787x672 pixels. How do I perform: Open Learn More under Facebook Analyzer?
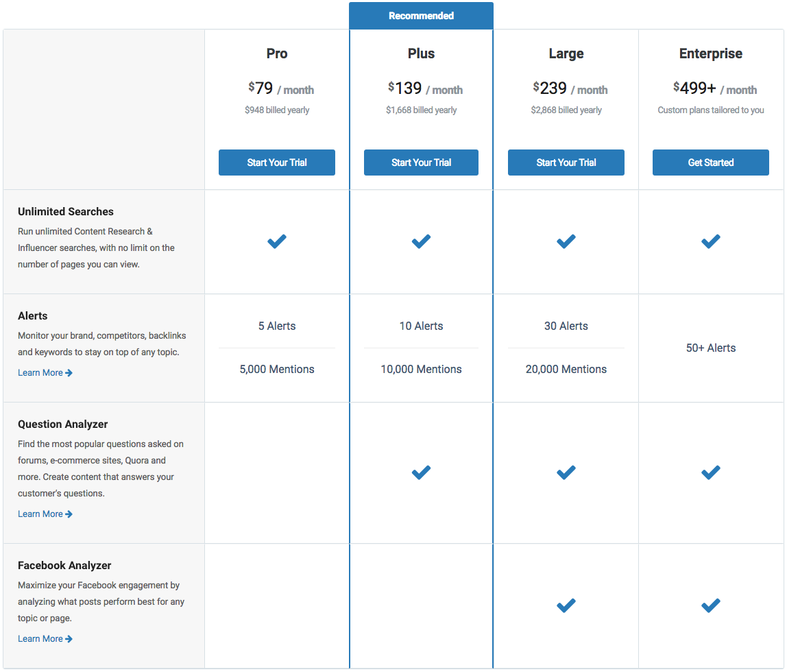(x=40, y=638)
